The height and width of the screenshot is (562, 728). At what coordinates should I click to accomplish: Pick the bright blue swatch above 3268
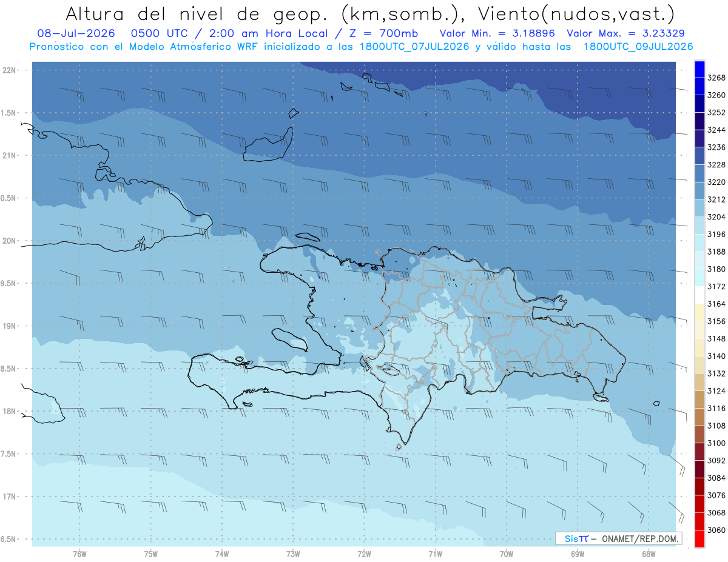point(699,69)
